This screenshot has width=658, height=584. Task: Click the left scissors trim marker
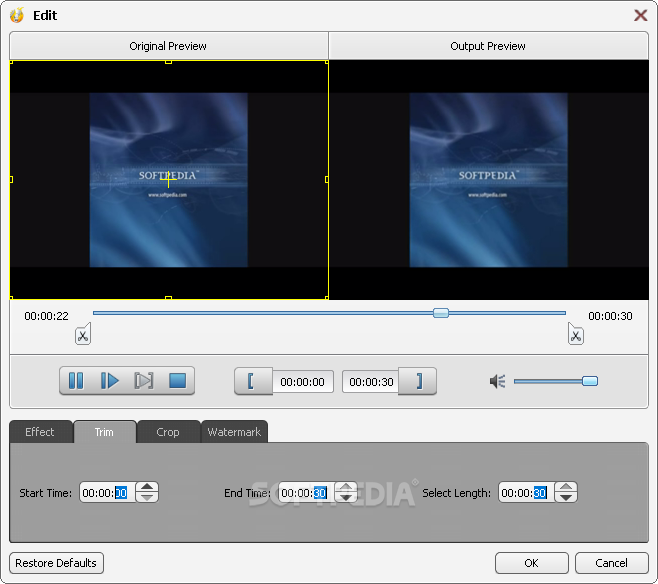[x=83, y=334]
